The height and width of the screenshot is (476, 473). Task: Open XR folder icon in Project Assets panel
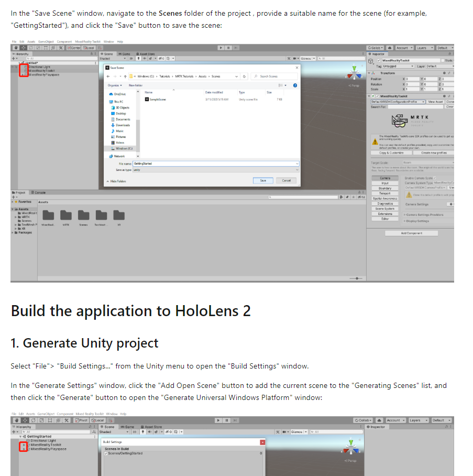119,215
